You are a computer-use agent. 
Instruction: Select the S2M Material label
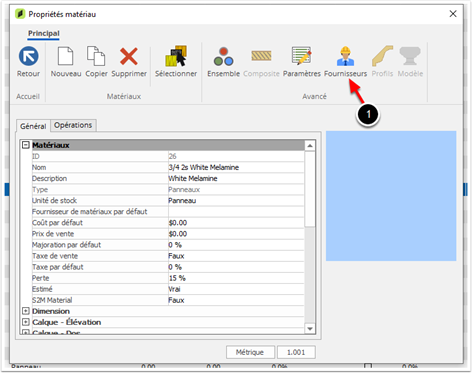(x=52, y=300)
